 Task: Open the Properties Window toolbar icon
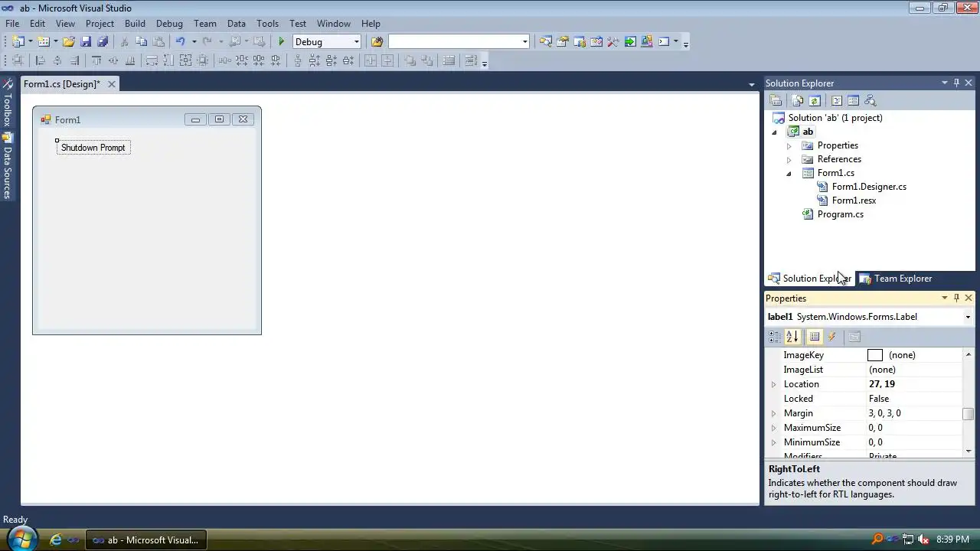point(562,41)
